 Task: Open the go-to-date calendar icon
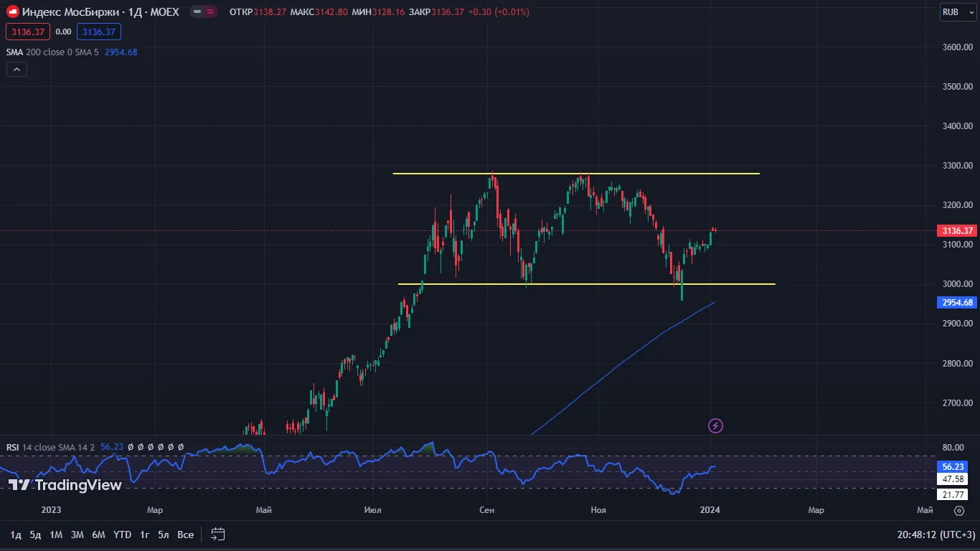click(218, 534)
